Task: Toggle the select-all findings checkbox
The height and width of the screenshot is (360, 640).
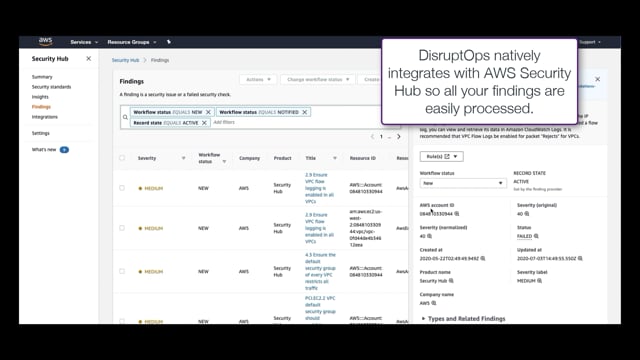Action: 122,158
